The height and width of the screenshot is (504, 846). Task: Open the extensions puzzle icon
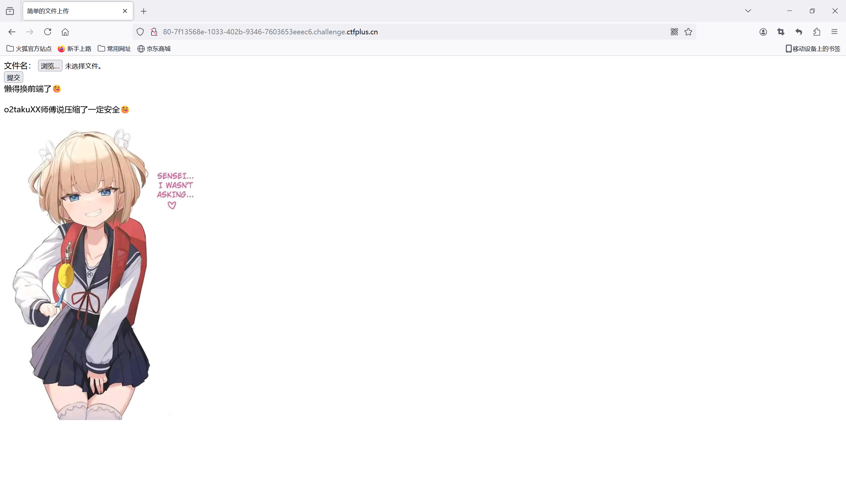[817, 32]
